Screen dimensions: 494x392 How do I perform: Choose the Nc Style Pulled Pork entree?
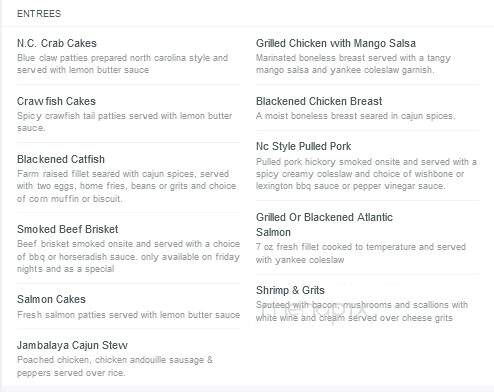point(303,146)
